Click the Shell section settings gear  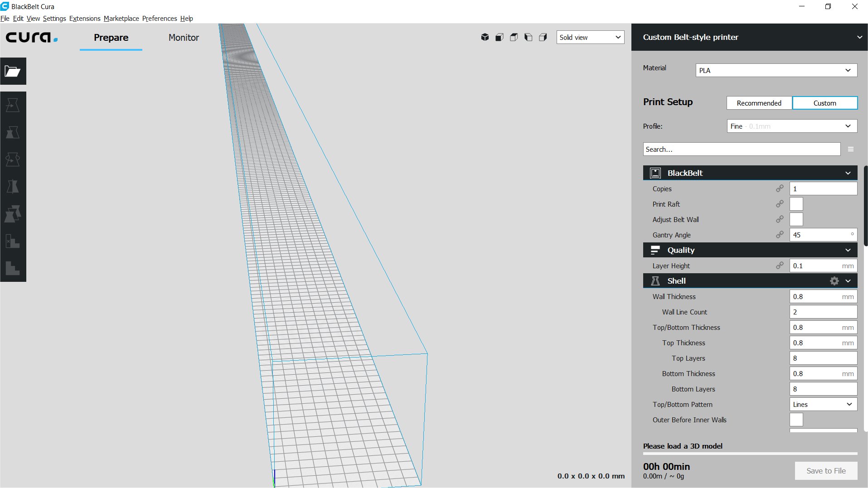834,281
